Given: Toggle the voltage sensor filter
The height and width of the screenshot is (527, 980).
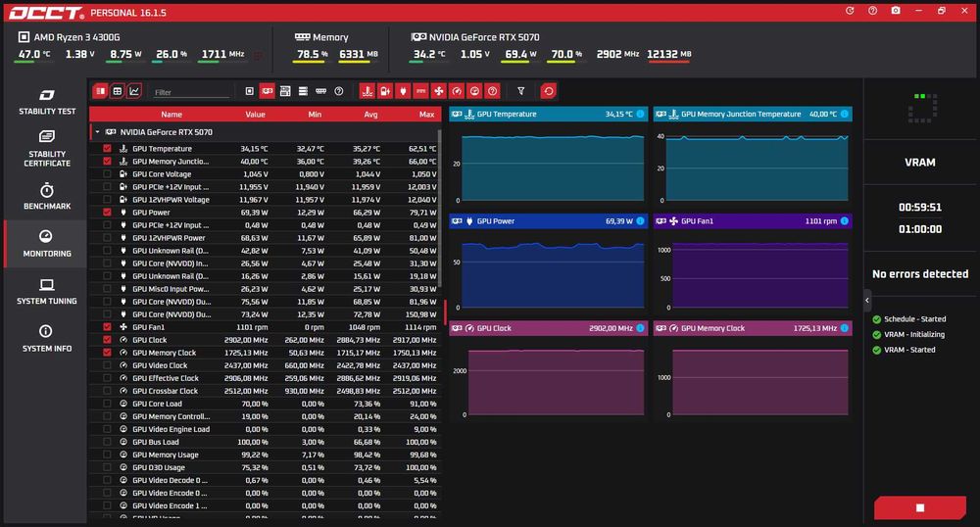Looking at the screenshot, I should point(385,91).
